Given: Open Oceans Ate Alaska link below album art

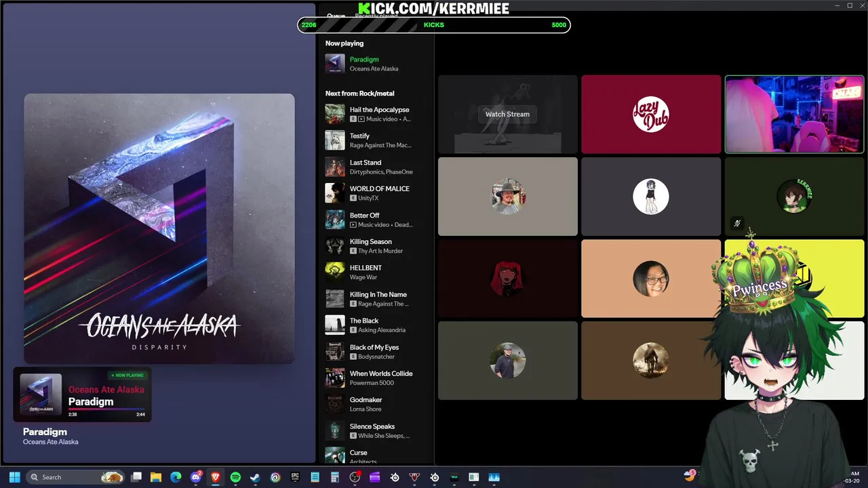Looking at the screenshot, I should (x=50, y=442).
